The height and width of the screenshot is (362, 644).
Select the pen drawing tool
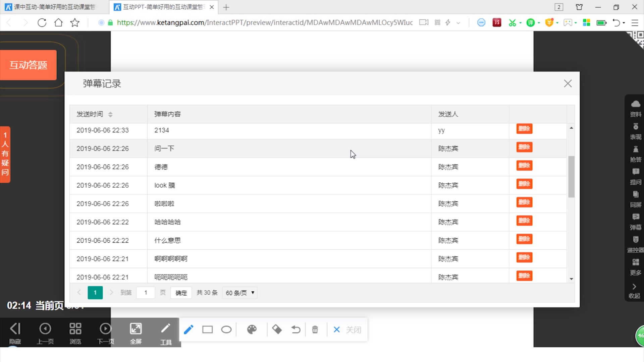[189, 330]
